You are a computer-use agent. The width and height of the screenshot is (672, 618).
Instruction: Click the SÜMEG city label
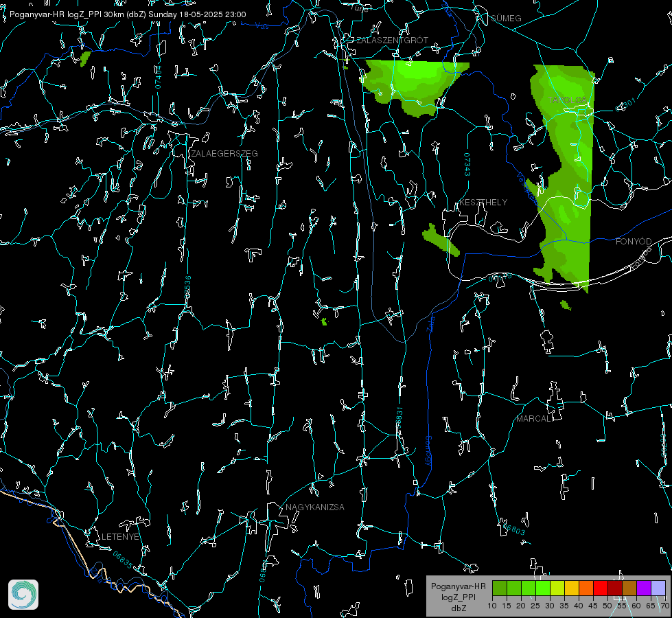(x=506, y=18)
